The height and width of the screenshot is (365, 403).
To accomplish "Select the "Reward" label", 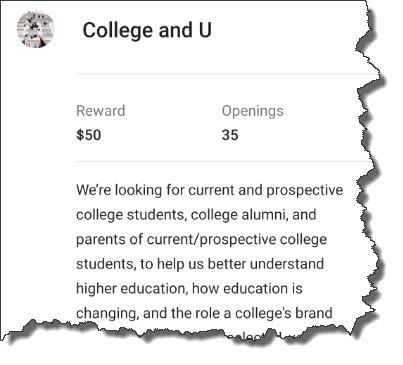I will [101, 111].
